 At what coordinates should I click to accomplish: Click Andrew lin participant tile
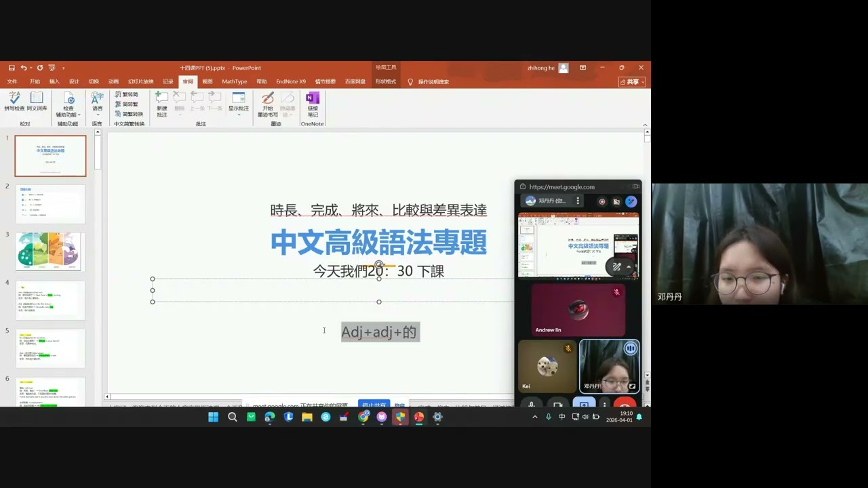[x=578, y=310]
